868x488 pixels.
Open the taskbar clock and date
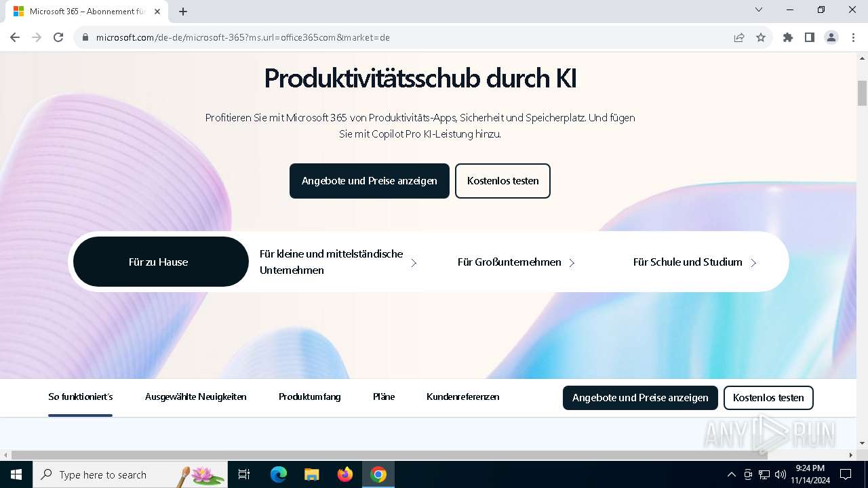pyautogui.click(x=810, y=474)
